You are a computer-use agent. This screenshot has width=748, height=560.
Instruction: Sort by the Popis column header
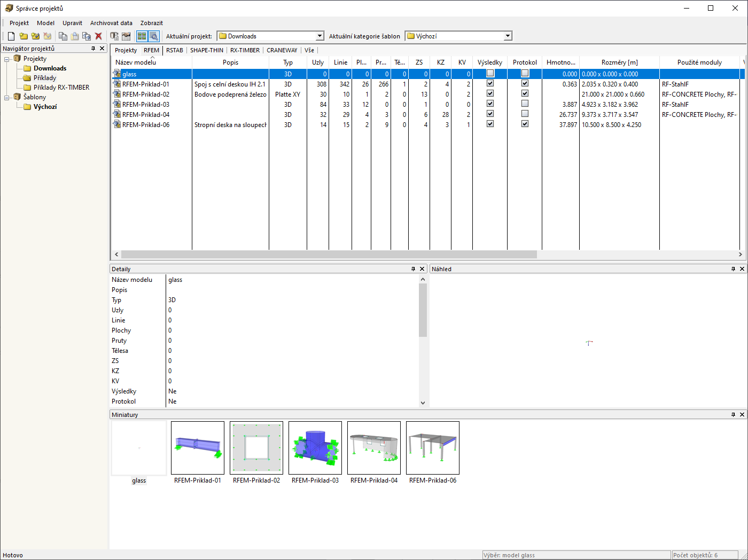point(231,62)
